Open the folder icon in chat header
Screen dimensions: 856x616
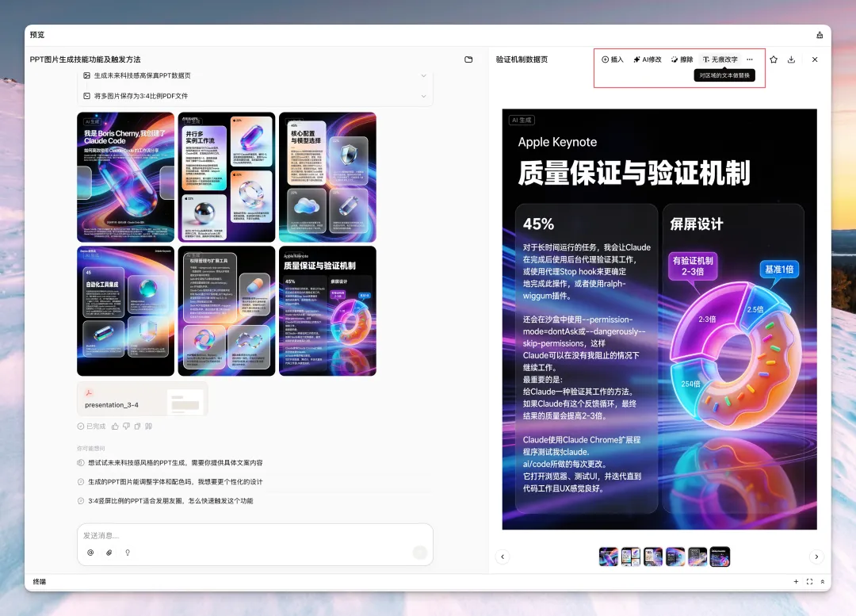[468, 59]
